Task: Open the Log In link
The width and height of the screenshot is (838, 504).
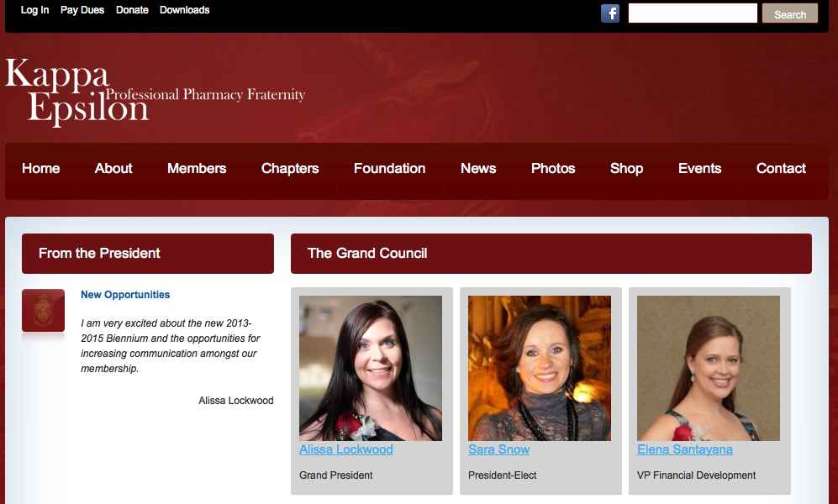Action: click(x=34, y=10)
